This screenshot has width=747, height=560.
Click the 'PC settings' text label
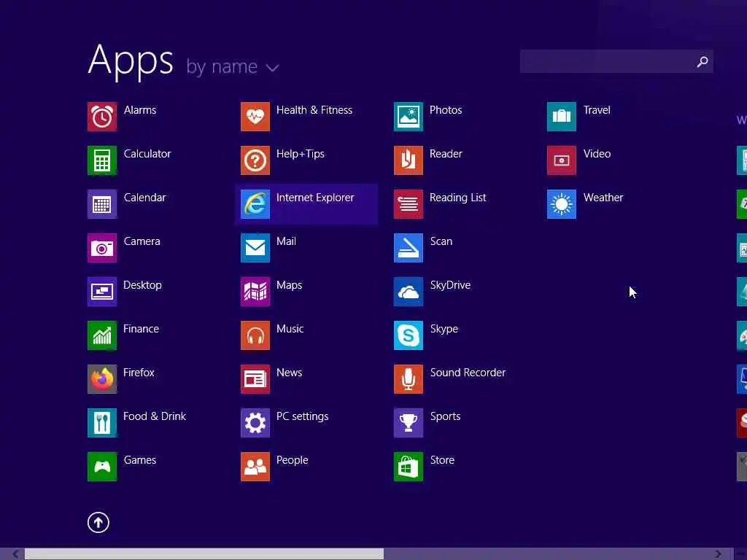click(x=302, y=416)
